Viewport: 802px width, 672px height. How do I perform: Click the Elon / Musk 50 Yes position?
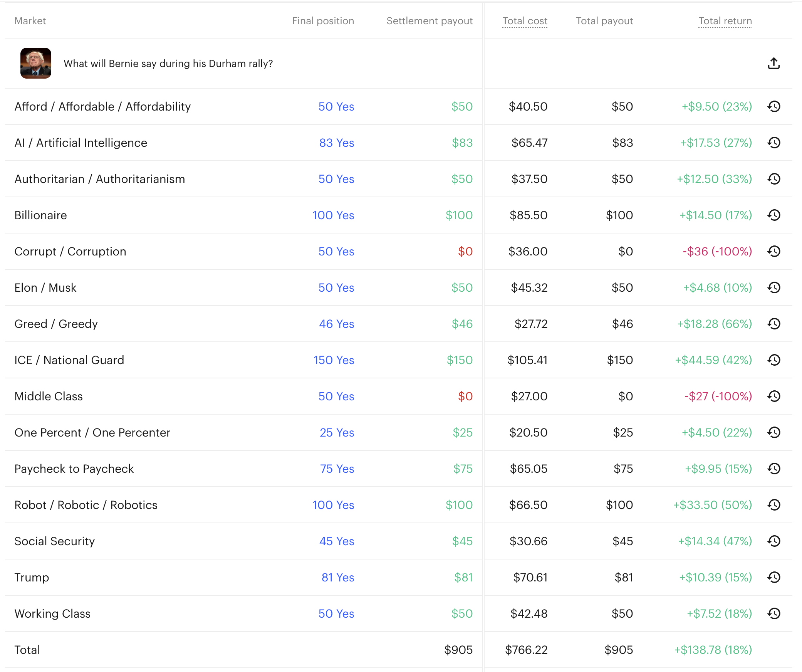coord(336,287)
